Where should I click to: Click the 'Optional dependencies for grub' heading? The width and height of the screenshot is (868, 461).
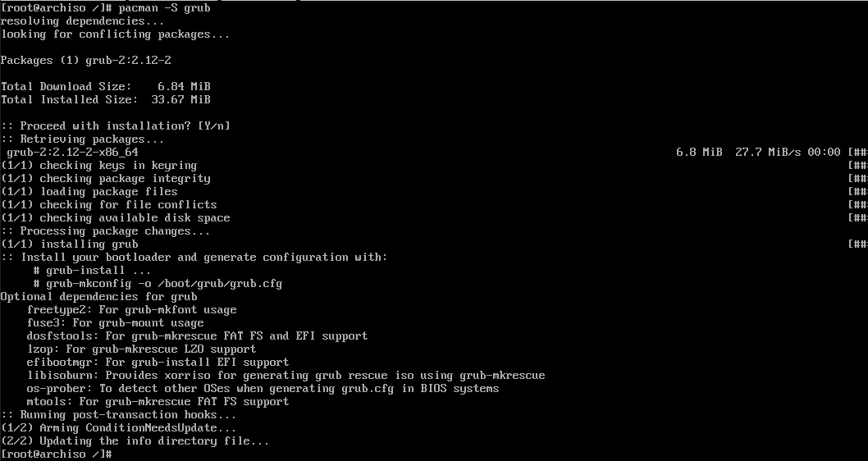pyautogui.click(x=98, y=297)
